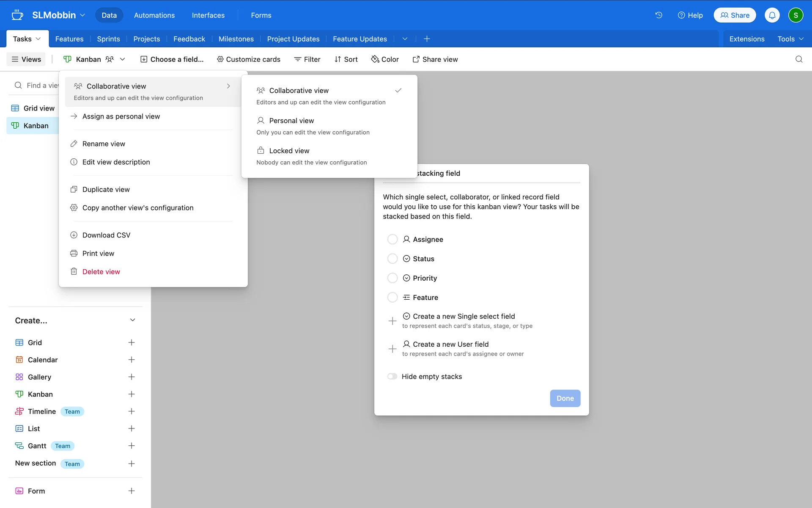Screen dimensions: 812x508
Task: Click the Share button
Action: tap(735, 15)
